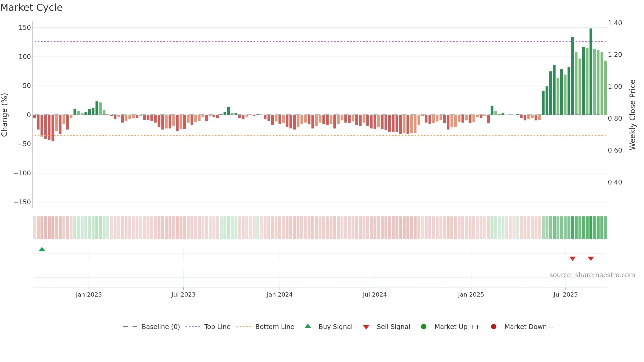Click the Jul 2024 axis label
Image resolution: width=644 pixels, height=362 pixels.
tap(375, 295)
